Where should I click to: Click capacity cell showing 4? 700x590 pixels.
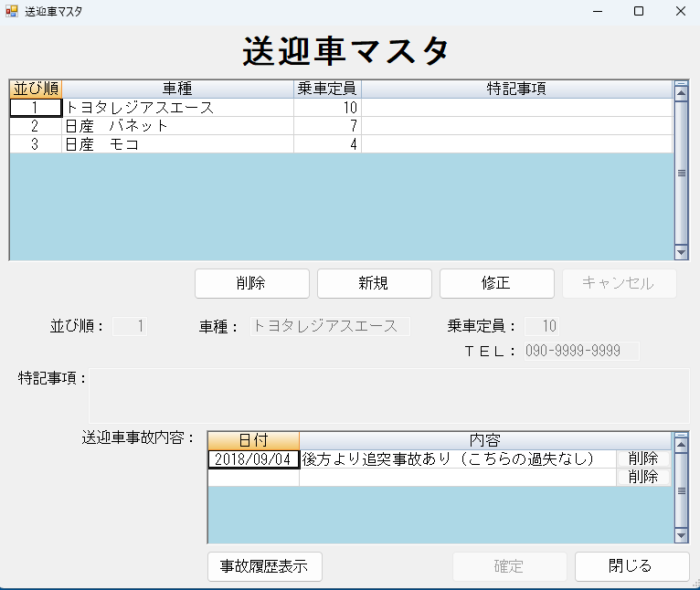click(x=327, y=144)
